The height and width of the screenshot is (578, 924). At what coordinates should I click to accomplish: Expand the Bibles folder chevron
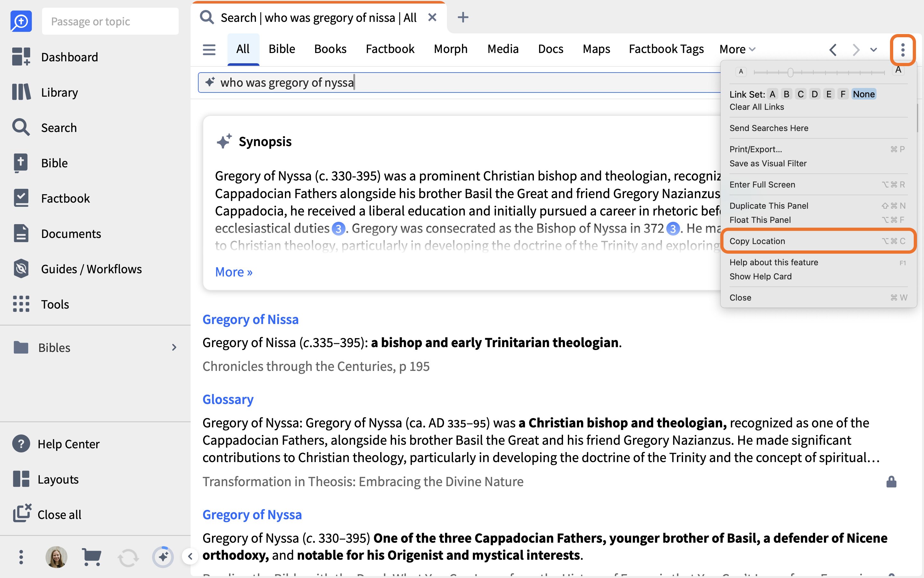[x=174, y=347]
